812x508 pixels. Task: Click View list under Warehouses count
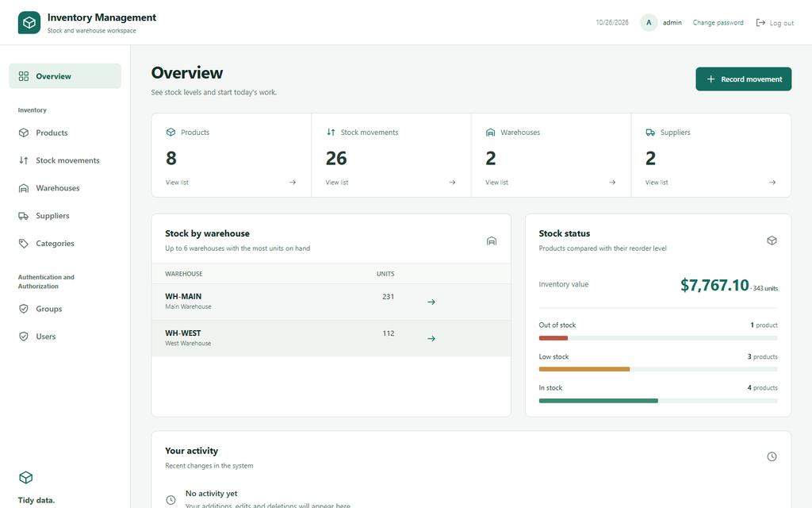tap(496, 183)
